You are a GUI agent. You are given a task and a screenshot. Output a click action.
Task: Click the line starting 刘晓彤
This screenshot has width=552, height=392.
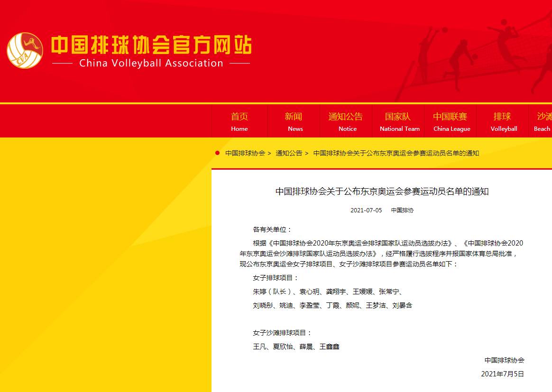[x=332, y=305]
